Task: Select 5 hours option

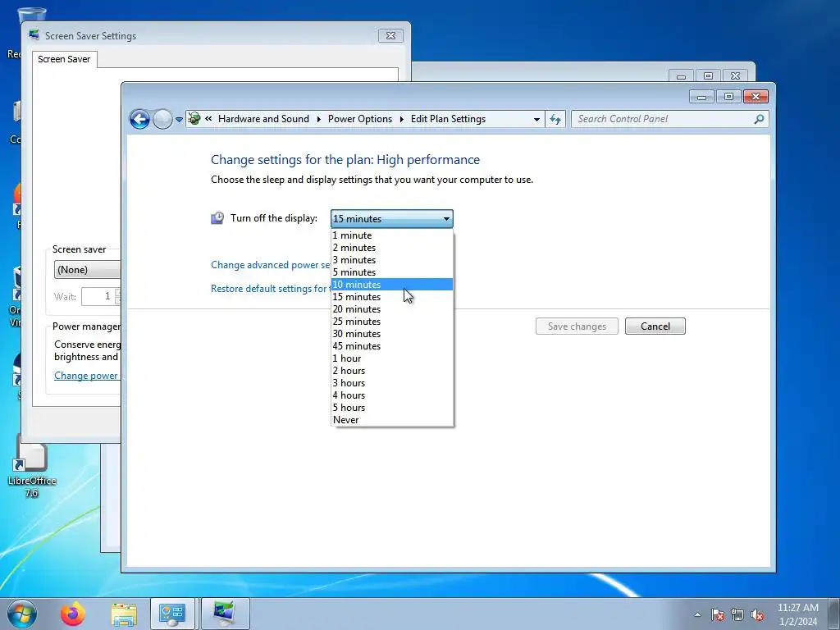Action: (x=392, y=408)
